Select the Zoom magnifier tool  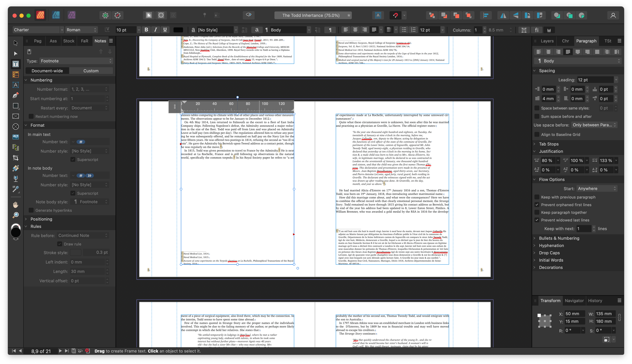[x=15, y=215]
